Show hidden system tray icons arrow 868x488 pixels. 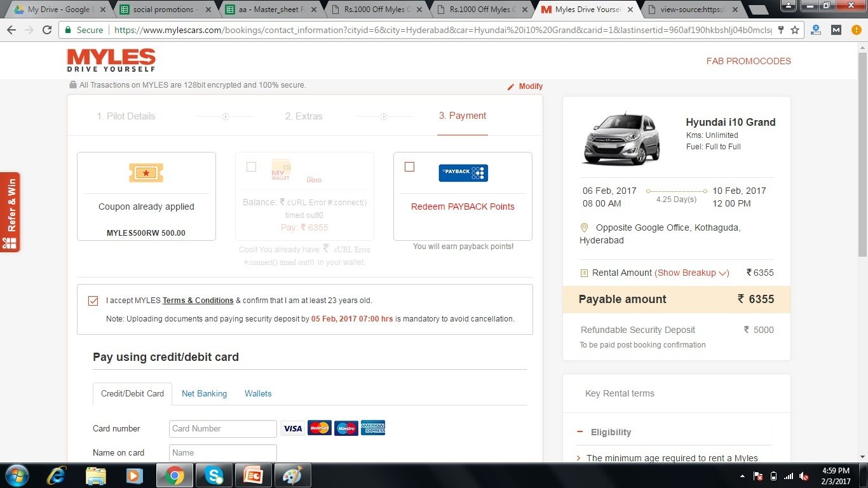pyautogui.click(x=743, y=476)
